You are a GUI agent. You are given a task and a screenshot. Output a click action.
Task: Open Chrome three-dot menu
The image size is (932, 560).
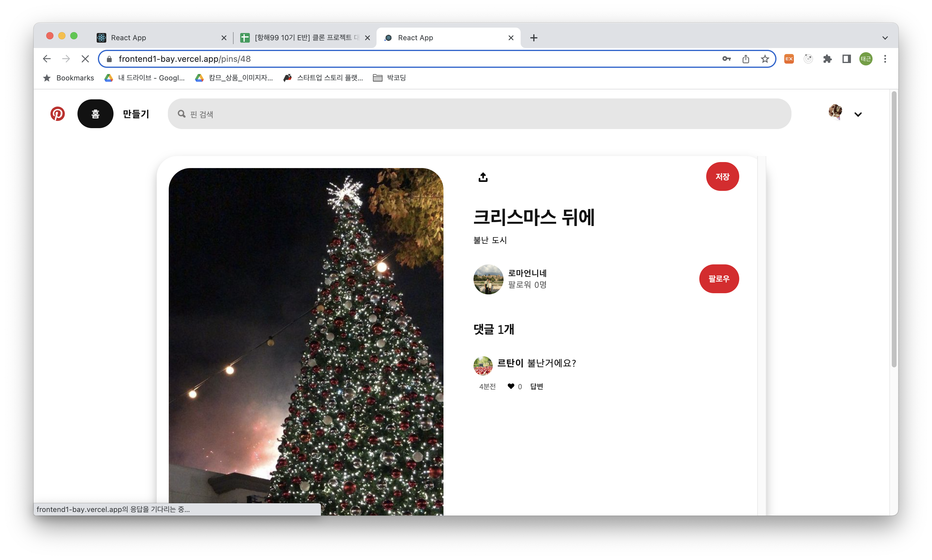(885, 59)
